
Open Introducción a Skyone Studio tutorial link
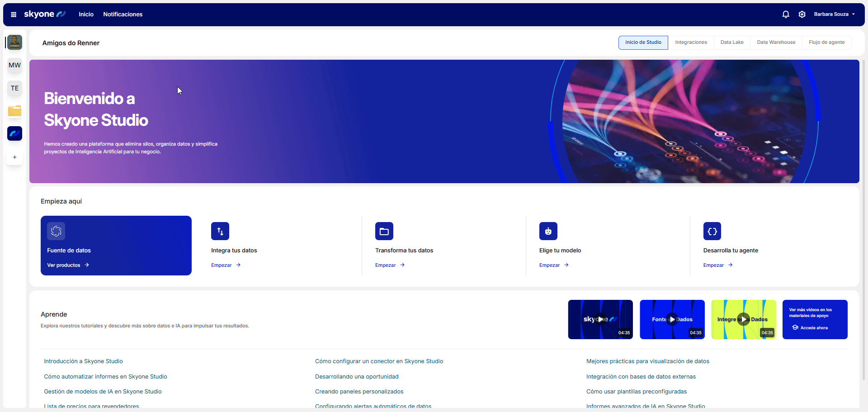click(83, 361)
